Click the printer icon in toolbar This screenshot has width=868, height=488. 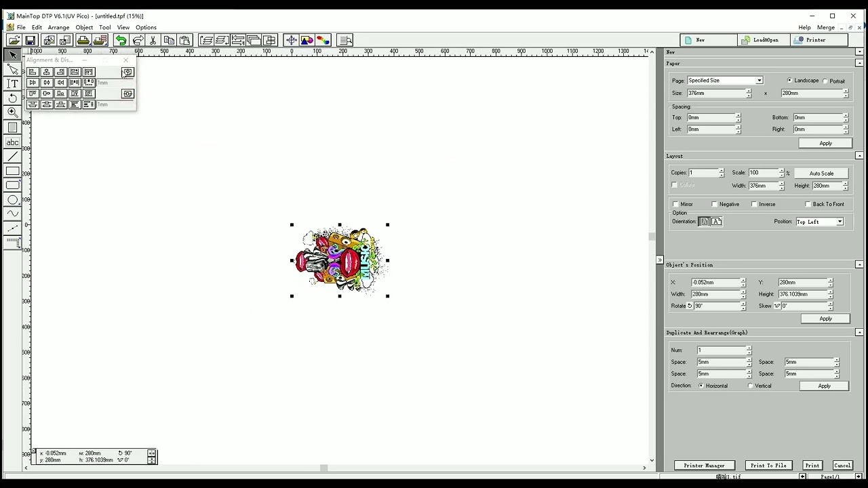(83, 41)
